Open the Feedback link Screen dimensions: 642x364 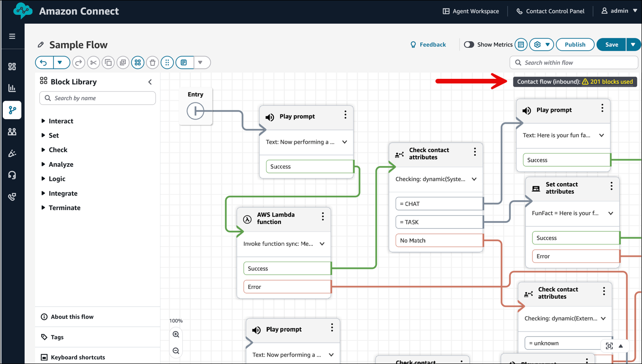428,45
